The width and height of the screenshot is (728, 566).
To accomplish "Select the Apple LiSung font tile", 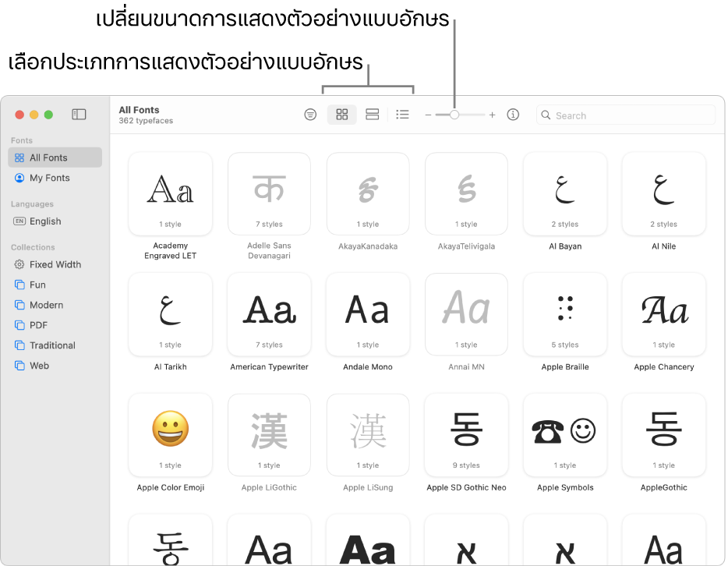I will [x=368, y=435].
